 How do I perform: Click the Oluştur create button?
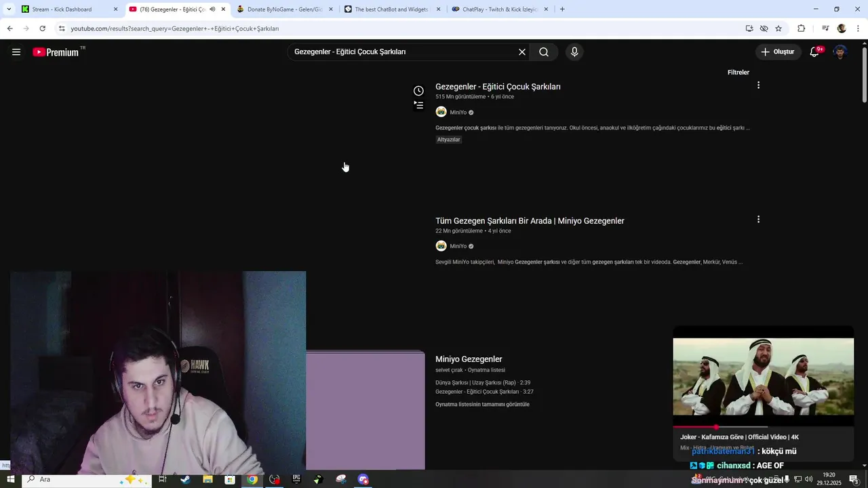[778, 52]
